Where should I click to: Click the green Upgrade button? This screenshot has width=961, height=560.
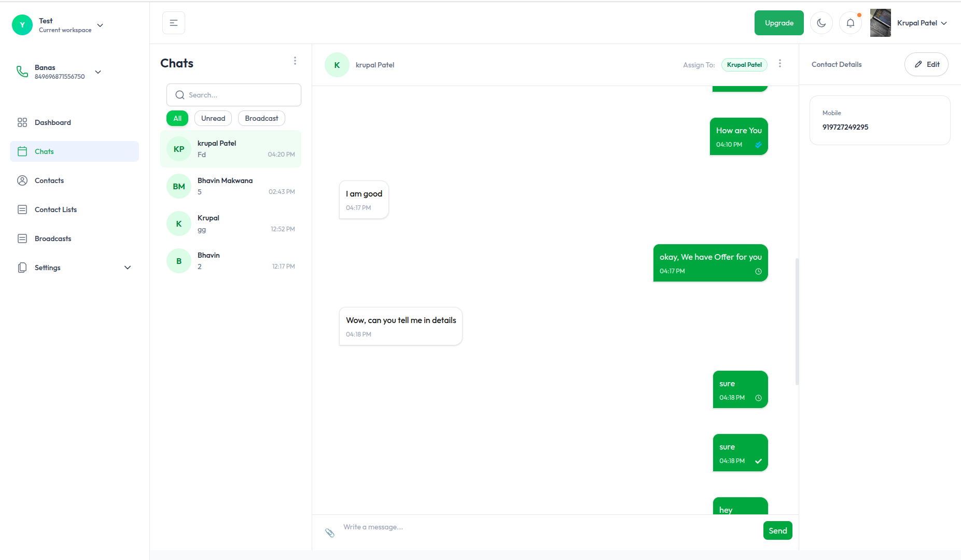[779, 23]
